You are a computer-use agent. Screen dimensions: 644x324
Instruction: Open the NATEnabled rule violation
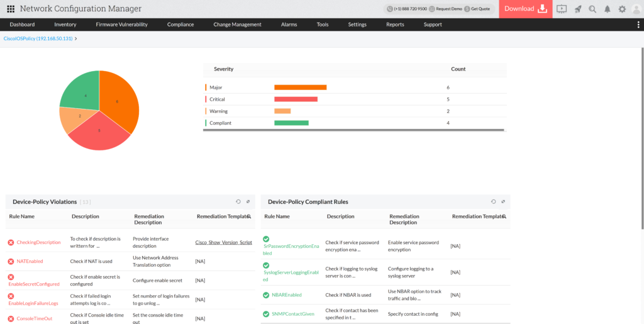point(30,261)
